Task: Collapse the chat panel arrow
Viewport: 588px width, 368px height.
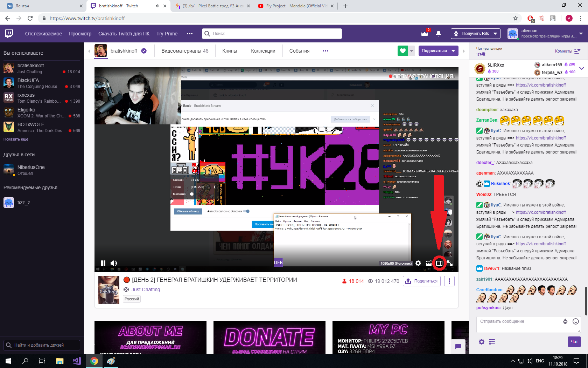Action: [464, 51]
